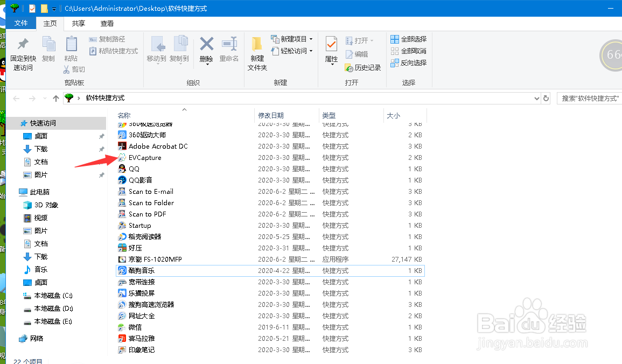Select the 酷狗音乐 shortcut icon
Screen dimensions: 622x364
[x=122, y=271]
